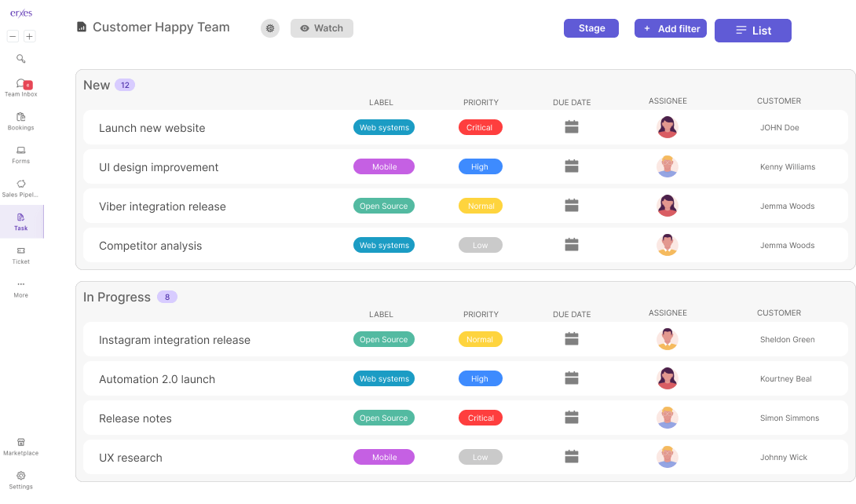Click customer Kourtney Beal
The width and height of the screenshot is (856, 504).
point(785,379)
